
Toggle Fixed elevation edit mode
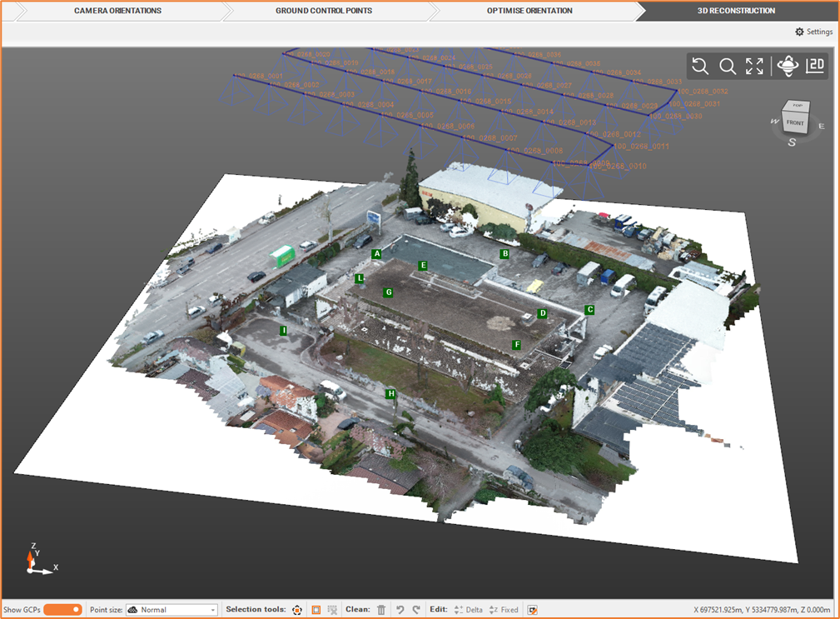tap(503, 610)
